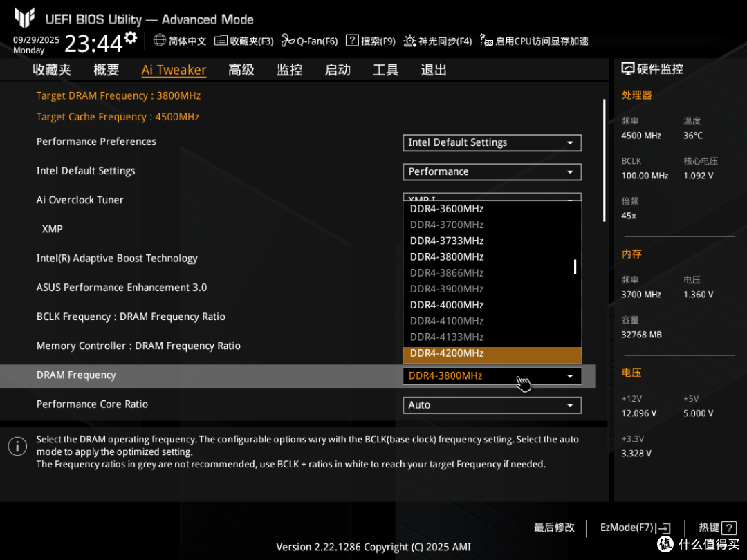The width and height of the screenshot is (747, 560).
Task: Choose DDR4-3800MHz from the list
Action: 492,256
